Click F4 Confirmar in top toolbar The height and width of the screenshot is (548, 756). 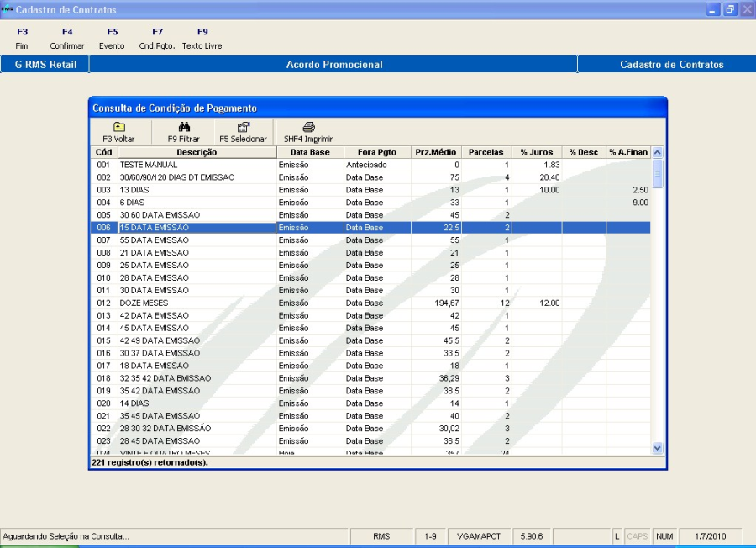coord(67,39)
